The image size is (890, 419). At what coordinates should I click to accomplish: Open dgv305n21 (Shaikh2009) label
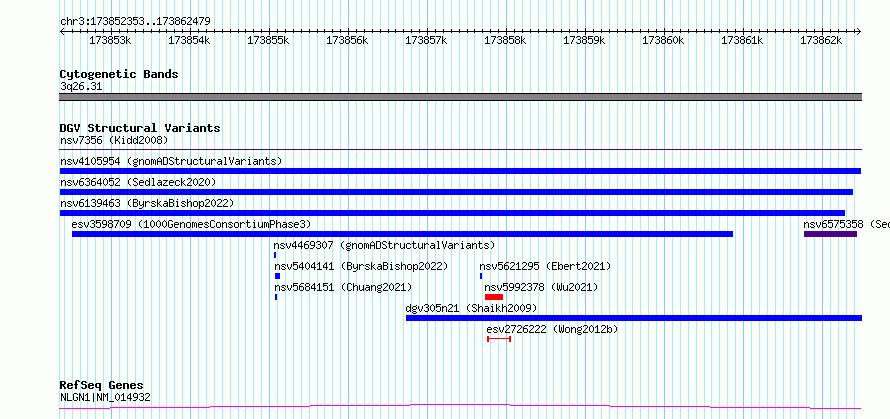click(x=471, y=308)
